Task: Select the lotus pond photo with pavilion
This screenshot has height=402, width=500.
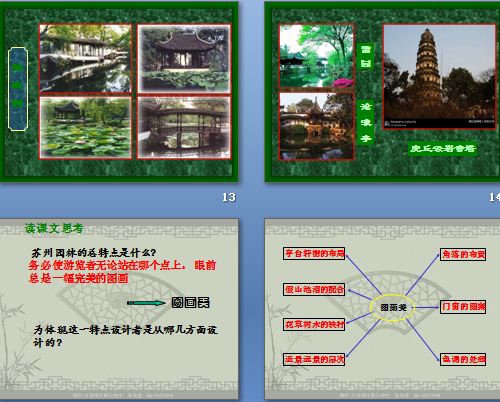Action: click(x=86, y=128)
